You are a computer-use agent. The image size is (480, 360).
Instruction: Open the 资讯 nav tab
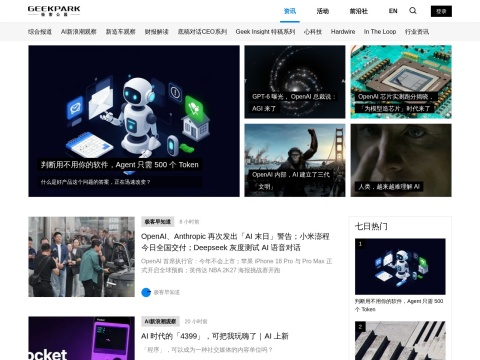click(290, 11)
